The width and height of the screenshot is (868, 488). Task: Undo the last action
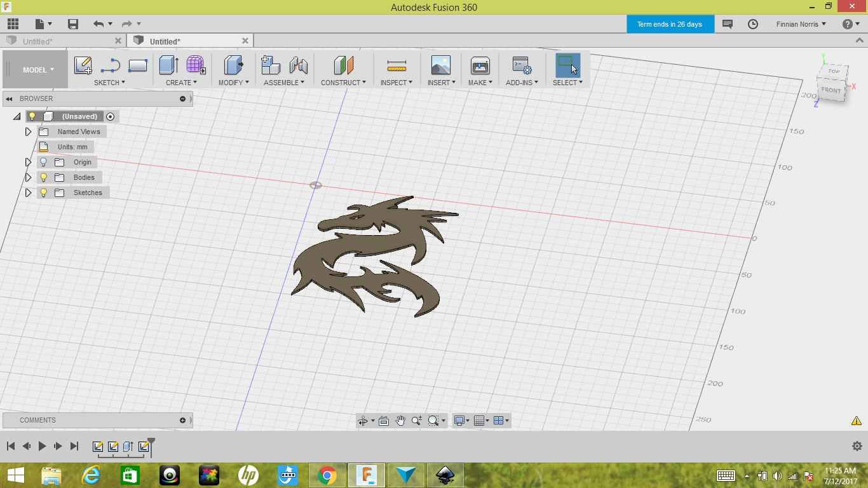(x=98, y=24)
